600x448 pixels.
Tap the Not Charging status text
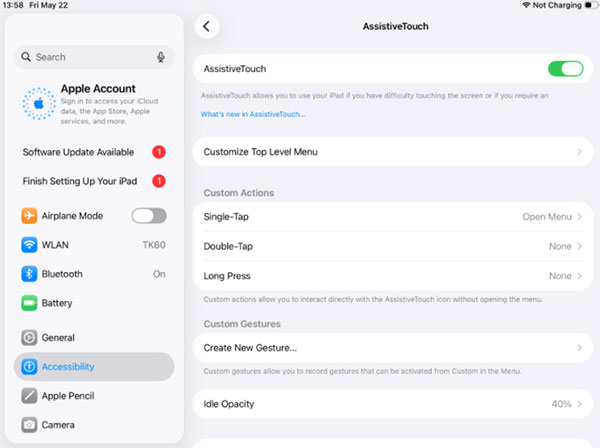coord(557,5)
